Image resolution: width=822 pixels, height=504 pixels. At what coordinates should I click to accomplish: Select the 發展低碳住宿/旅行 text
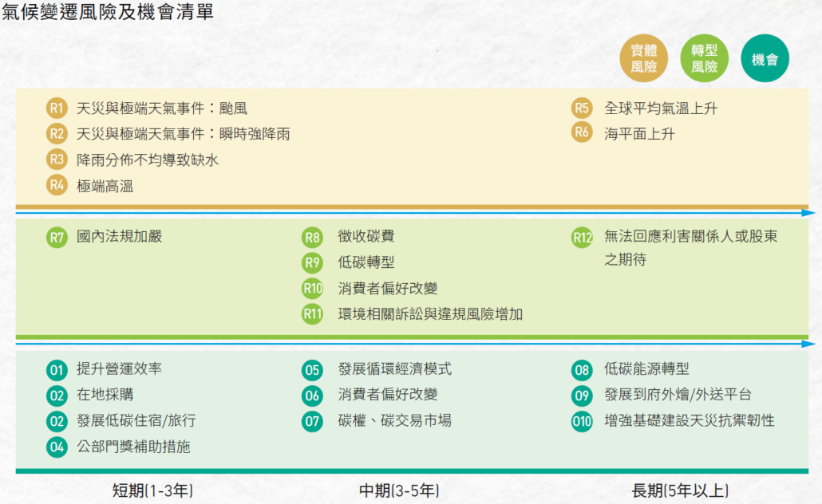click(136, 420)
